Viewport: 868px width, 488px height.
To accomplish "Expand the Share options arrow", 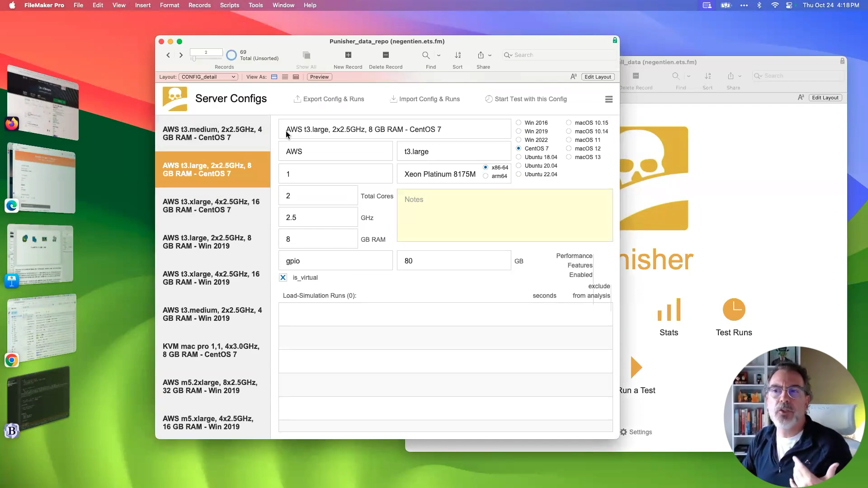I will 490,55.
